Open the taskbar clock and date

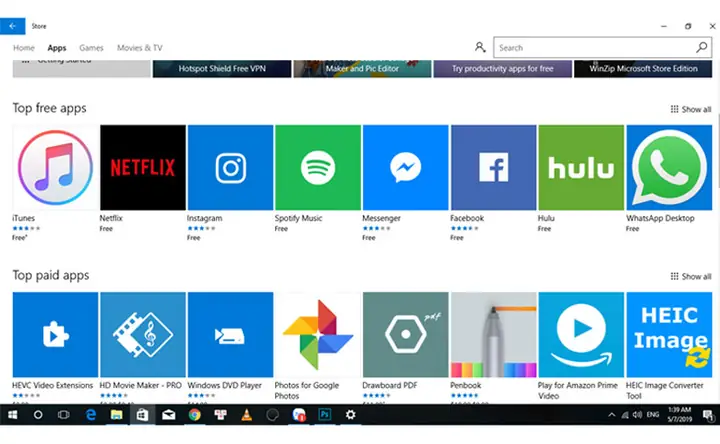[x=680, y=415]
